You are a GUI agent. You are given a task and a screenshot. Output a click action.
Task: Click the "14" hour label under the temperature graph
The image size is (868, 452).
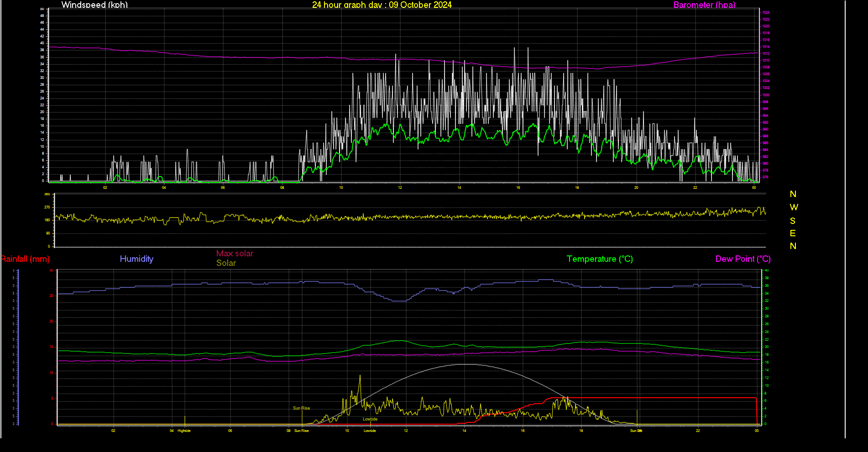464,431
